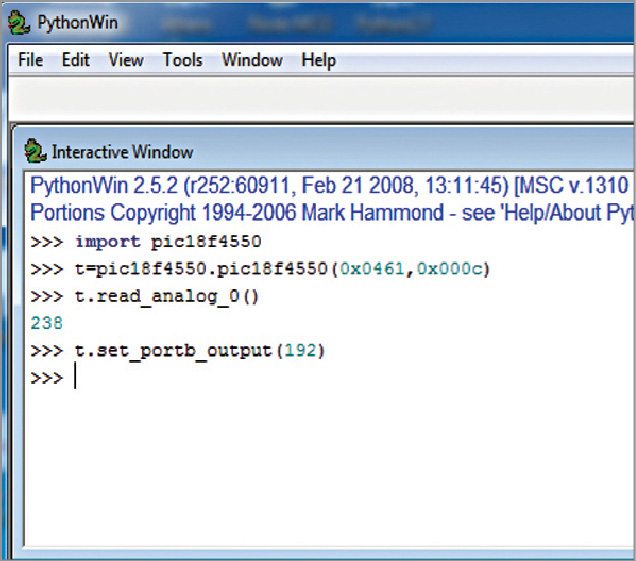Click the 192 argument in set_portb_output
Viewport: 636px width, 561px height.
pyautogui.click(x=300, y=351)
